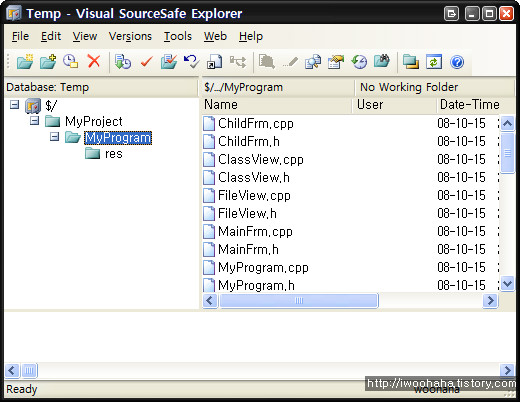Click the Undo Check Out icon

pyautogui.click(x=192, y=62)
